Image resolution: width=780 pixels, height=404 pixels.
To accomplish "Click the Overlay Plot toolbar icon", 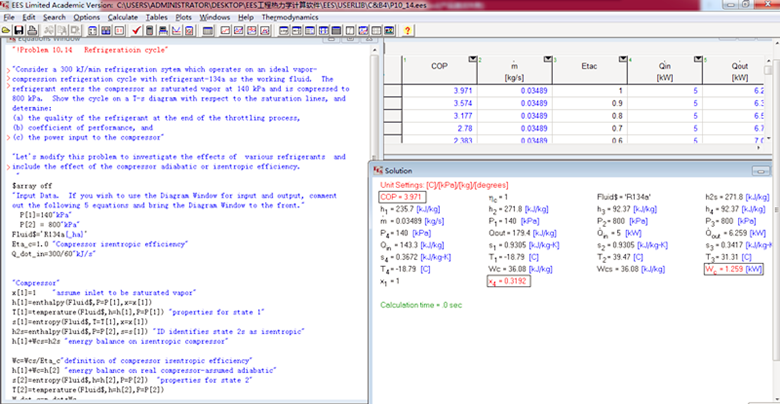I will click(x=238, y=30).
